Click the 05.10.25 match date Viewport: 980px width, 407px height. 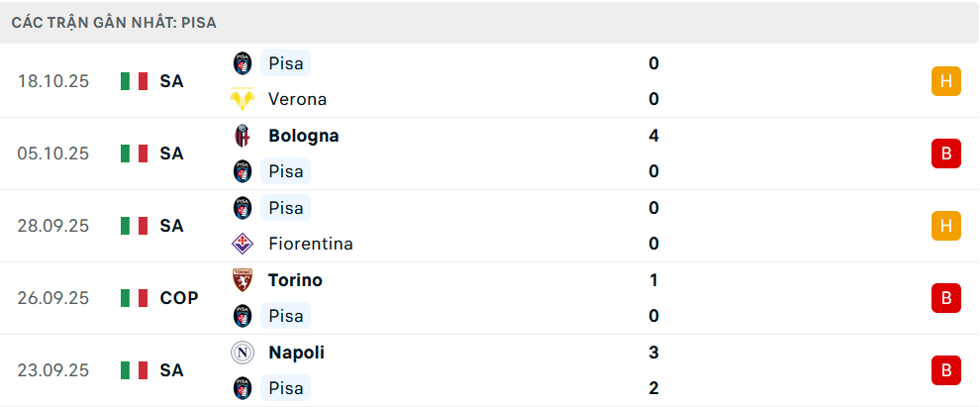53,153
